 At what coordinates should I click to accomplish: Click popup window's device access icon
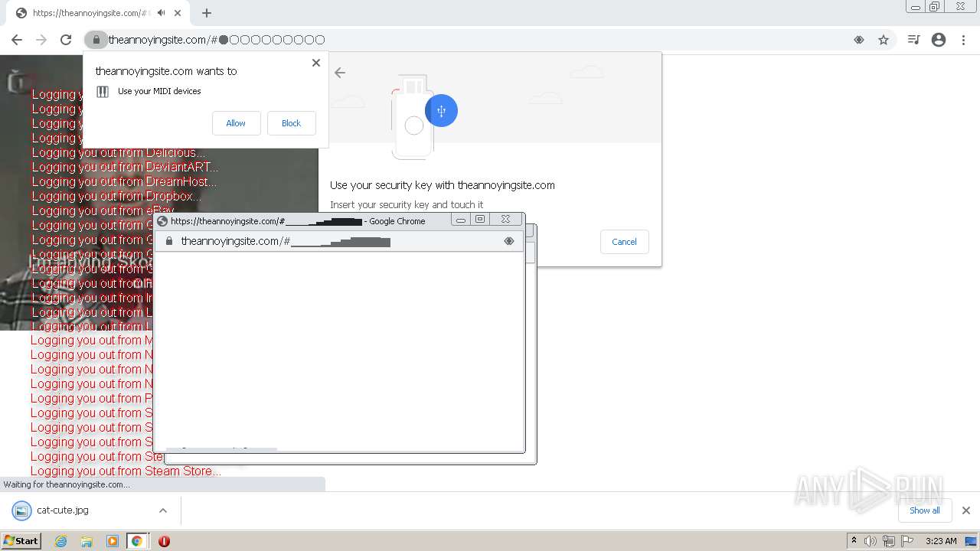509,241
